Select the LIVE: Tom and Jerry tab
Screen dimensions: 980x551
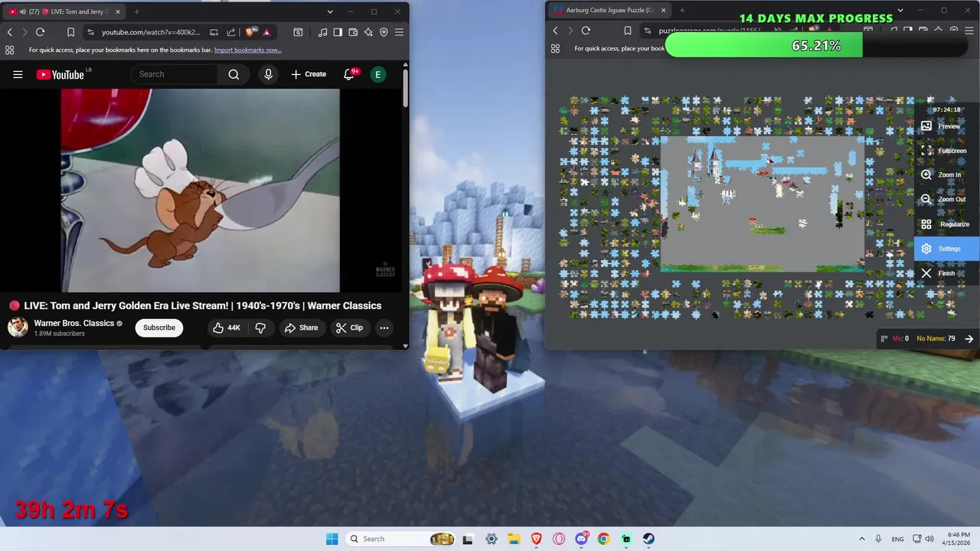click(64, 11)
